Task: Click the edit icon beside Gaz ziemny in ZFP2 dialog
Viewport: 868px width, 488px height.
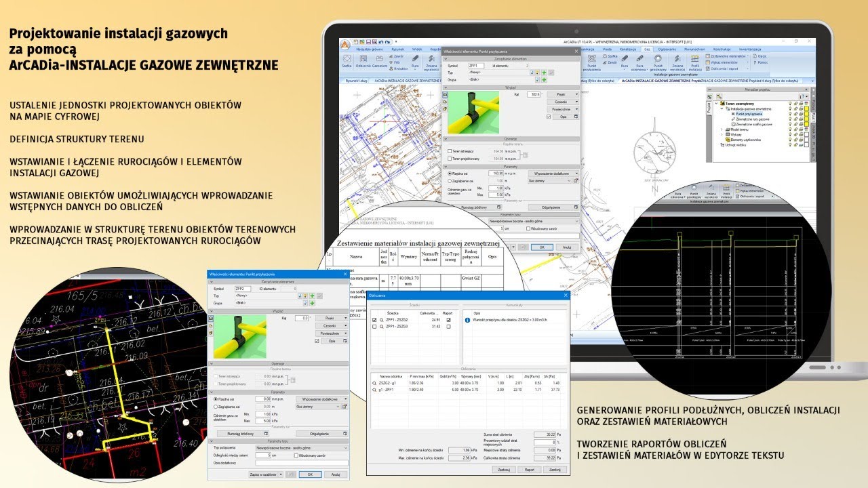Action: click(344, 407)
